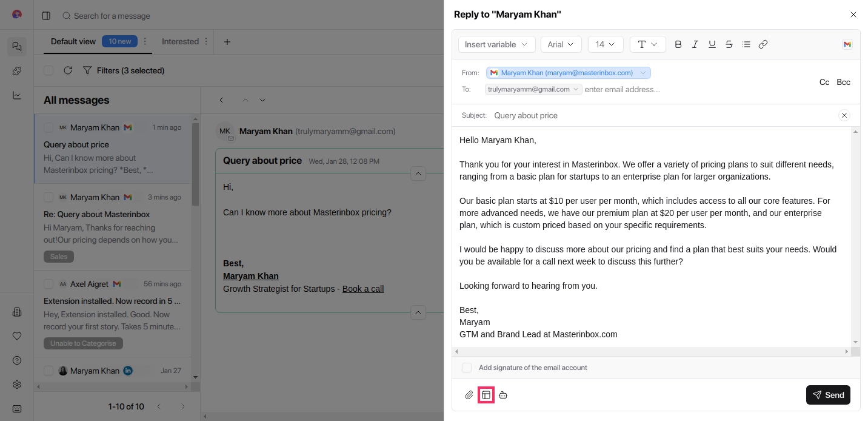Send the reply email
The image size is (868, 421).
[828, 395]
